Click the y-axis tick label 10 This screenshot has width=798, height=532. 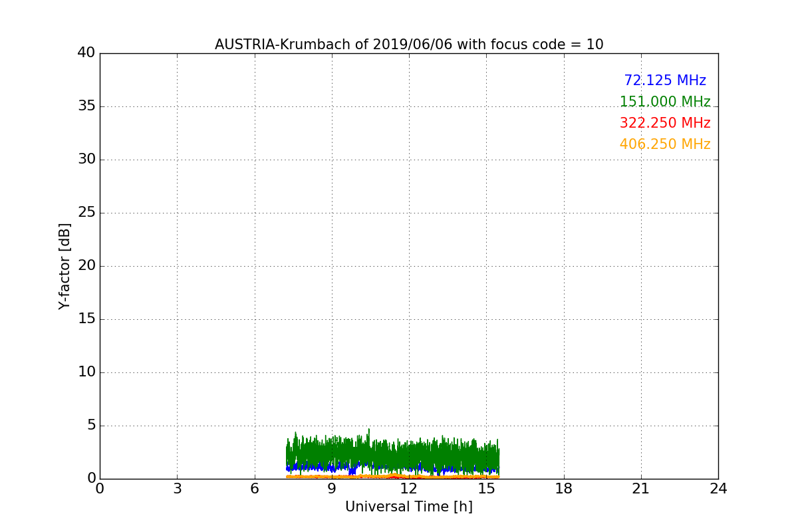click(86, 372)
